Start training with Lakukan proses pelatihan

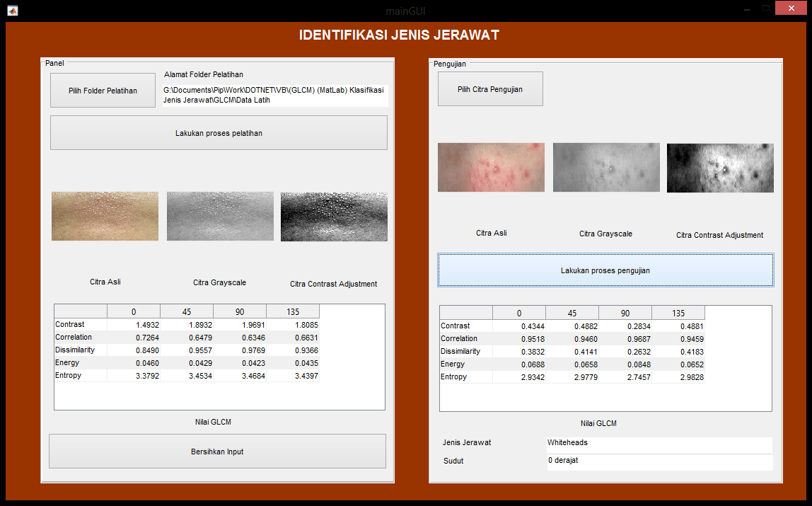click(219, 133)
